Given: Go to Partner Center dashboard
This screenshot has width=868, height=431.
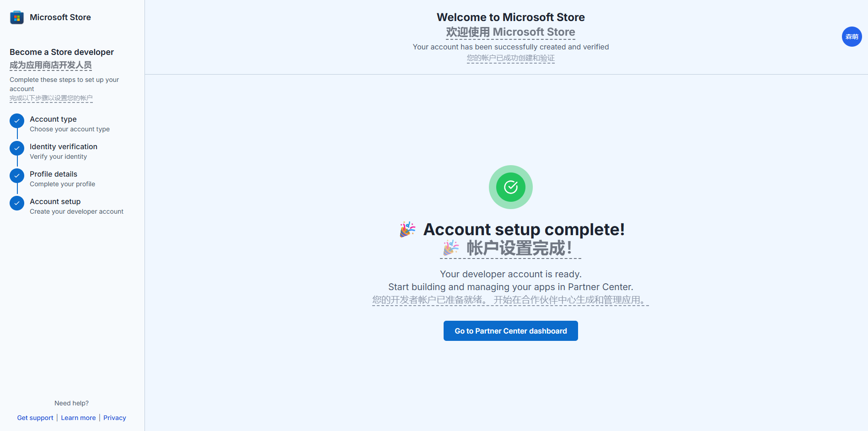Looking at the screenshot, I should (x=510, y=331).
